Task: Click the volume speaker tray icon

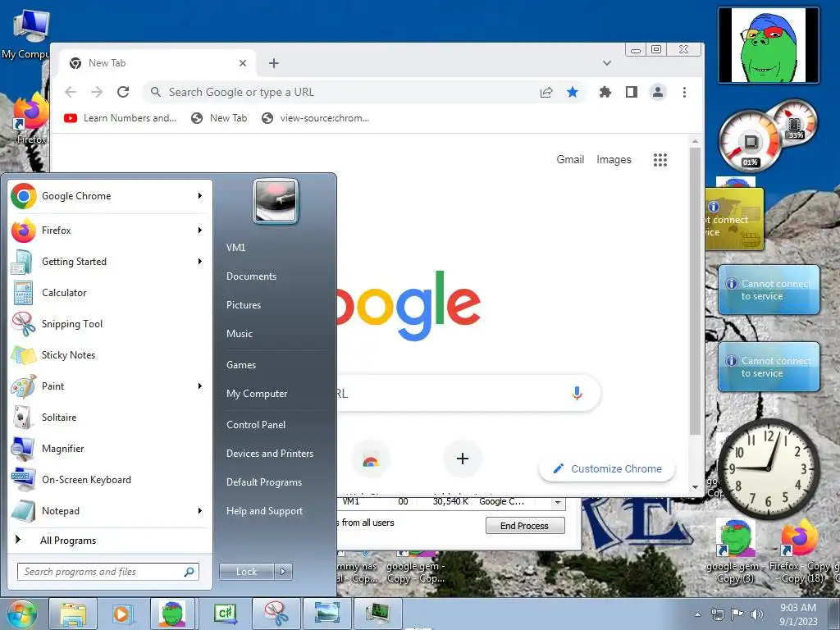Action: [757, 614]
